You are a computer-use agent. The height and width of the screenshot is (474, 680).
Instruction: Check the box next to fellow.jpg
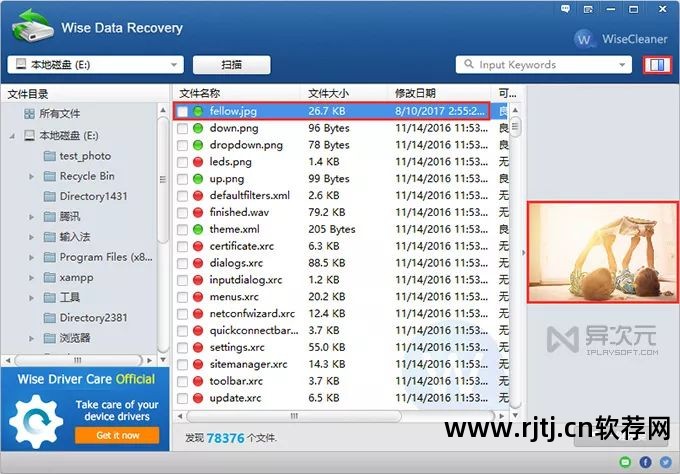tap(182, 111)
